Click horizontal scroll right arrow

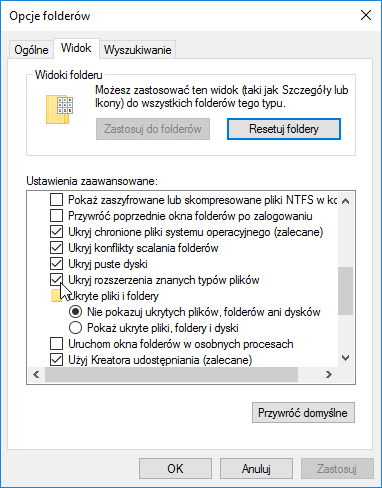click(329, 374)
